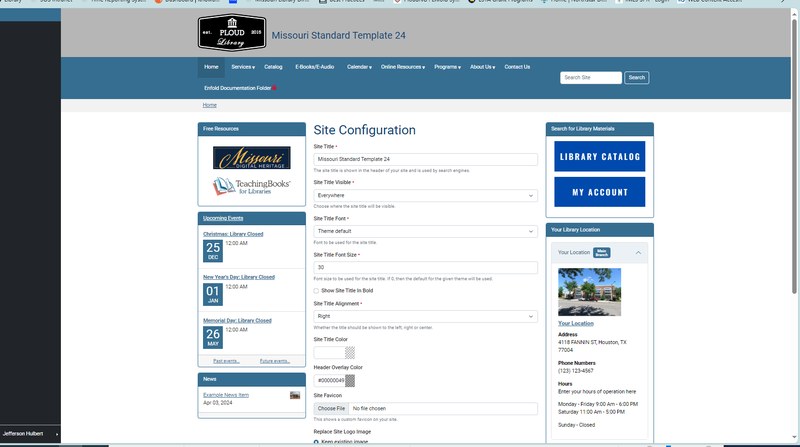Open the Services menu

[242, 67]
